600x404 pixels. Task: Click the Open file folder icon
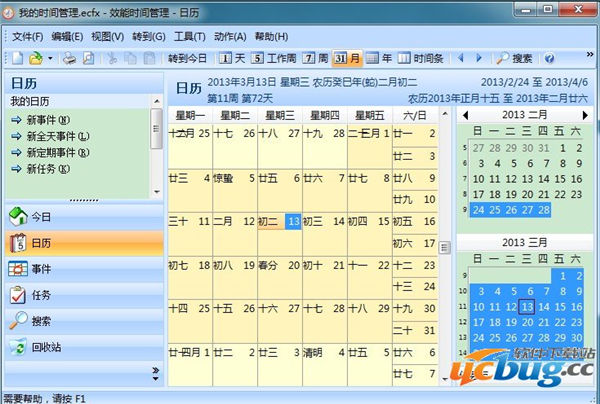(36, 58)
